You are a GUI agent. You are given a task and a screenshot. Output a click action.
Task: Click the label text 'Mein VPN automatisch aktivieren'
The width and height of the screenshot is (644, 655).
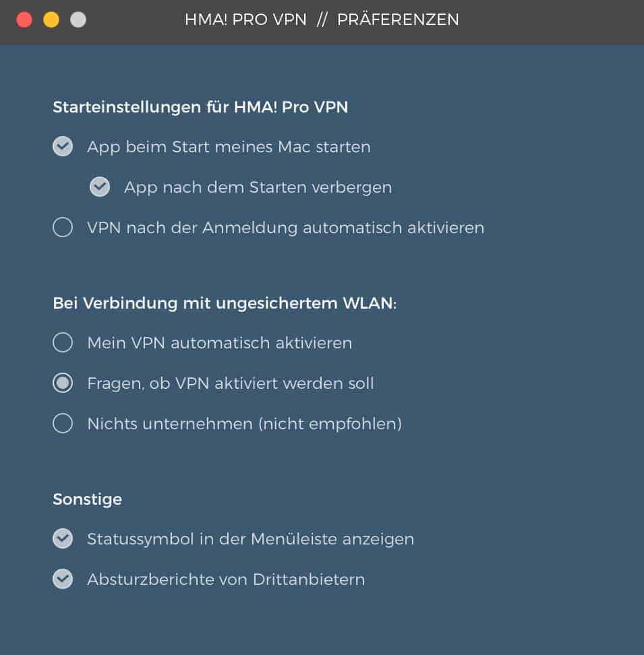[x=220, y=343]
